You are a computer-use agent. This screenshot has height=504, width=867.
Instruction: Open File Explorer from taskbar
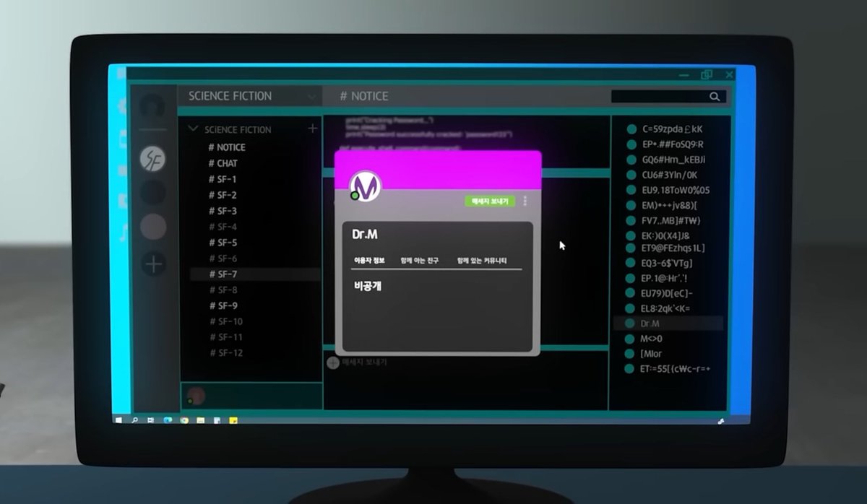[x=200, y=420]
